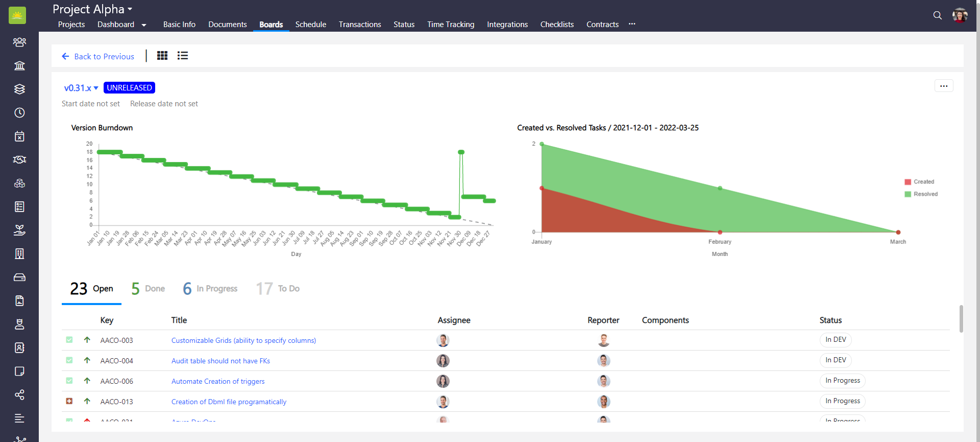The image size is (980, 442).
Task: Click Back to Previous link
Action: (x=98, y=56)
